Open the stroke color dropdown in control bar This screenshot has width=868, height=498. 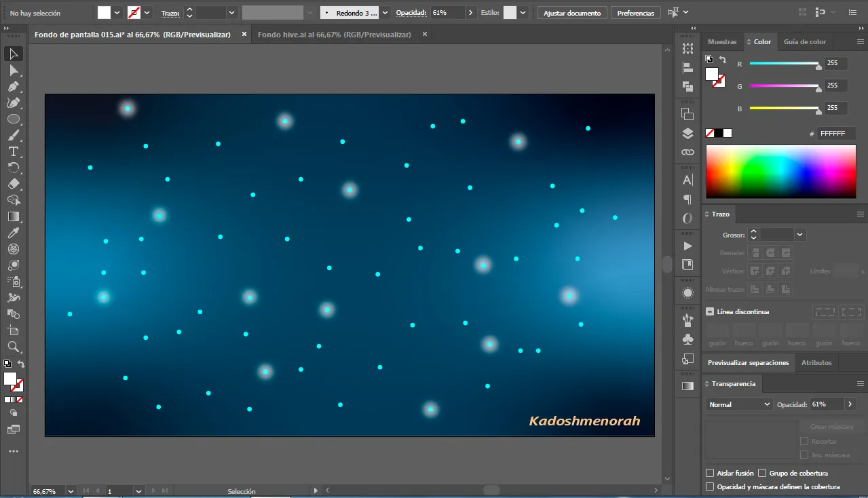point(147,12)
